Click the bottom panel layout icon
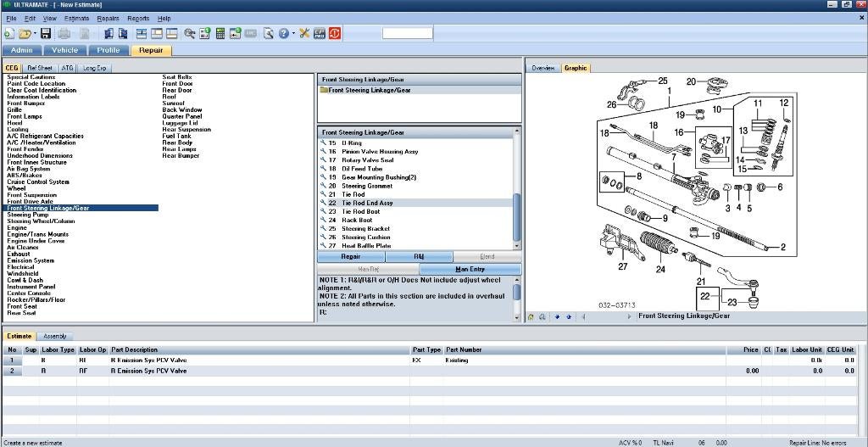 (x=171, y=34)
